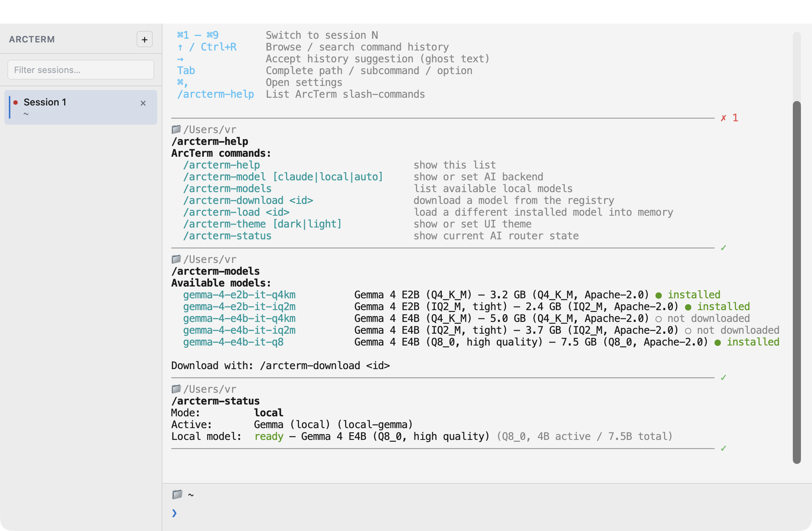Click the green checkmark after /arcterm-status output
This screenshot has width=812, height=531.
(x=723, y=448)
